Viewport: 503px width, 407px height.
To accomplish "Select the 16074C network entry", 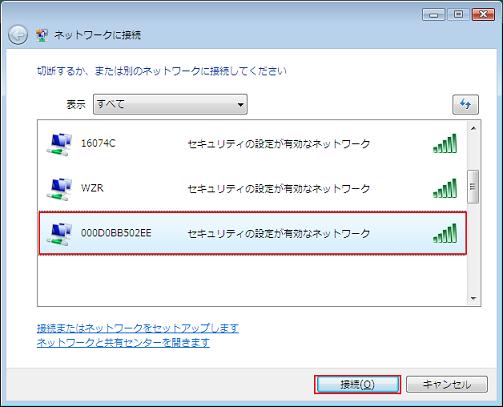I will tap(252, 144).
